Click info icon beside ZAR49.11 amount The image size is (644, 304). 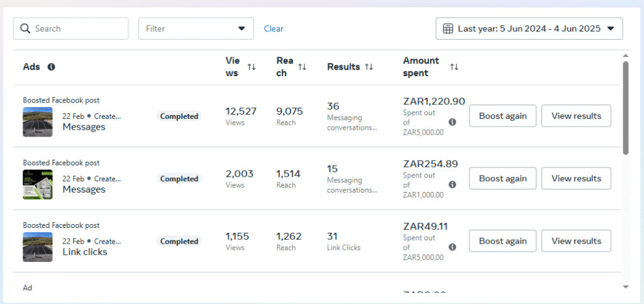click(452, 247)
